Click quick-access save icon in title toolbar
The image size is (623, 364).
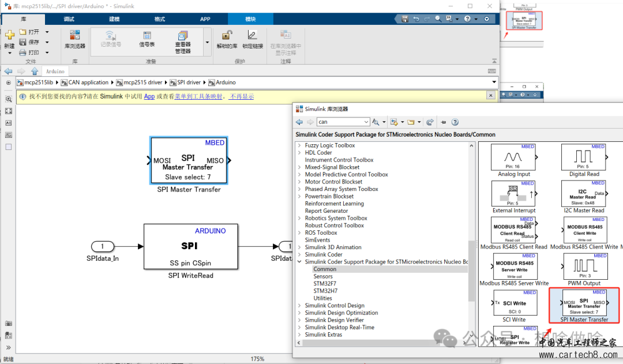(404, 18)
